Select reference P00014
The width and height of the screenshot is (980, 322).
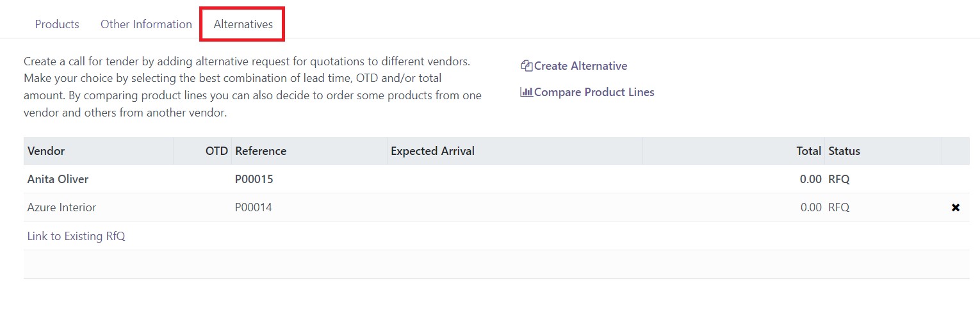254,207
